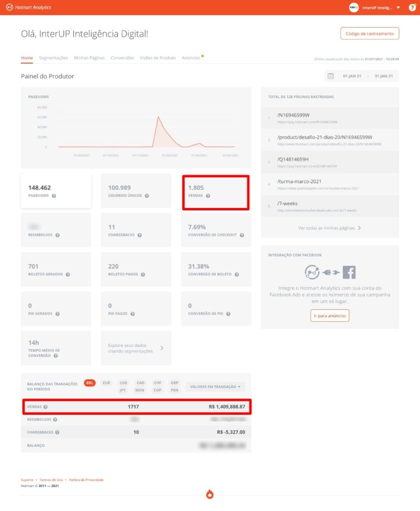Click the Facebook logo in the integration panel

click(349, 272)
